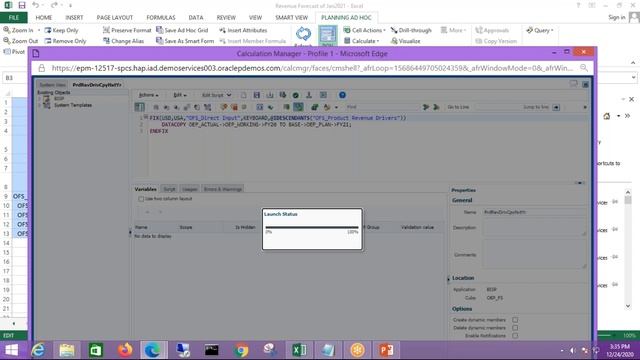Click the Description text box in Properties
This screenshot has height=360, width=640.
534,227
